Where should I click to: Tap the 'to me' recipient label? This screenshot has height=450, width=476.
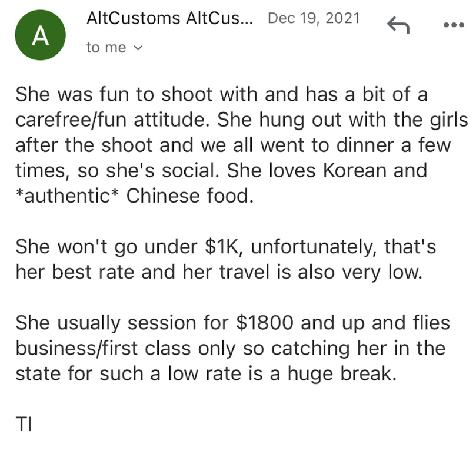pos(106,47)
